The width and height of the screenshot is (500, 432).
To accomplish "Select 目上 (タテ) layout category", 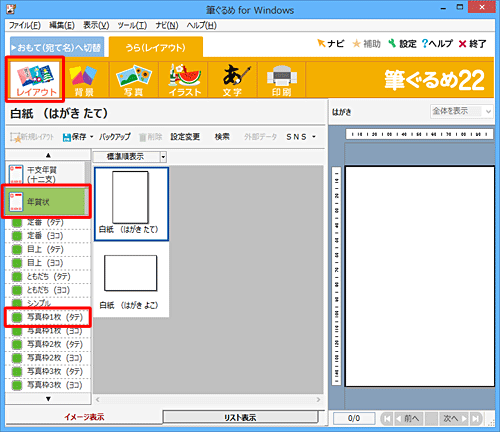I will point(48,249).
